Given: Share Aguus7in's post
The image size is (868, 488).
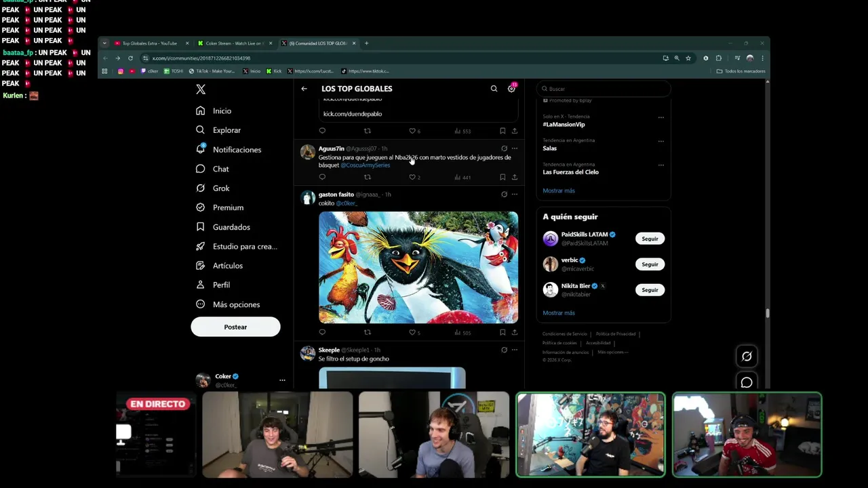Looking at the screenshot, I should tap(515, 178).
